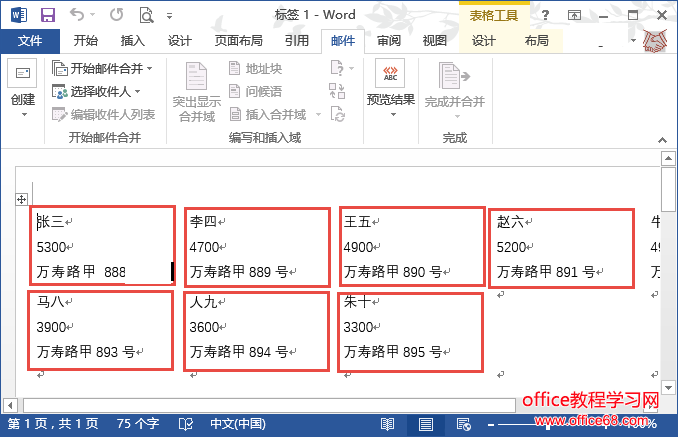Screen dimensions: 678x437
Task: Switch to the 插入 tab
Action: pyautogui.click(x=133, y=41)
